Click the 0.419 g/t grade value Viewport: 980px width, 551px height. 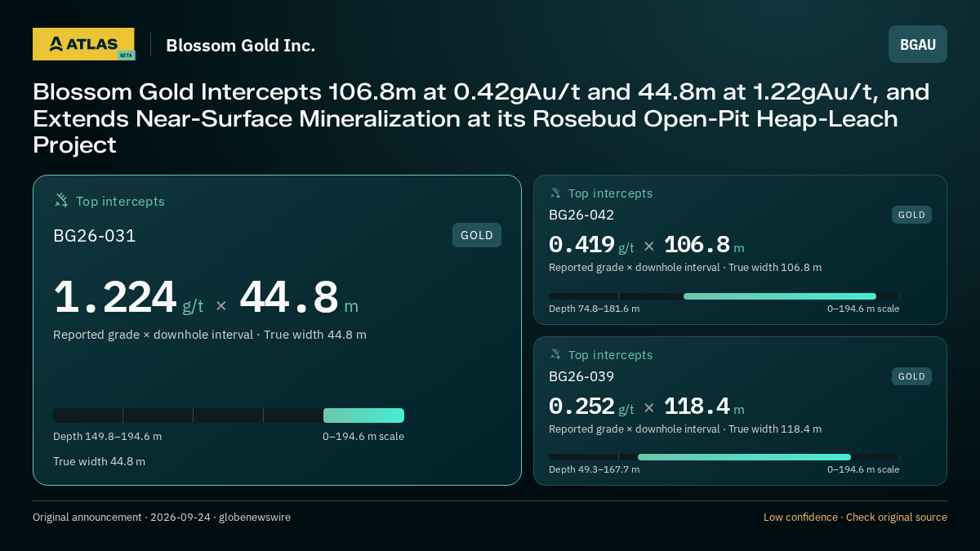pos(591,245)
